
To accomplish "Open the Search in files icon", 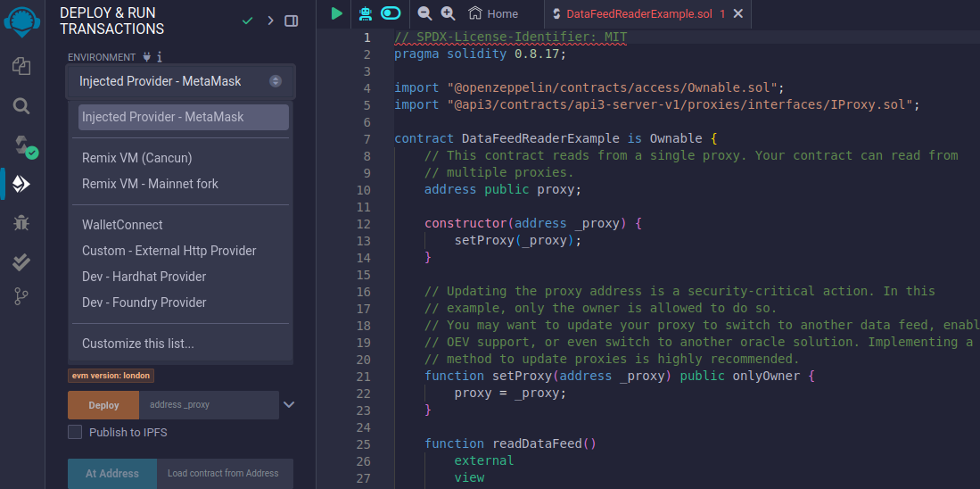I will tap(21, 106).
